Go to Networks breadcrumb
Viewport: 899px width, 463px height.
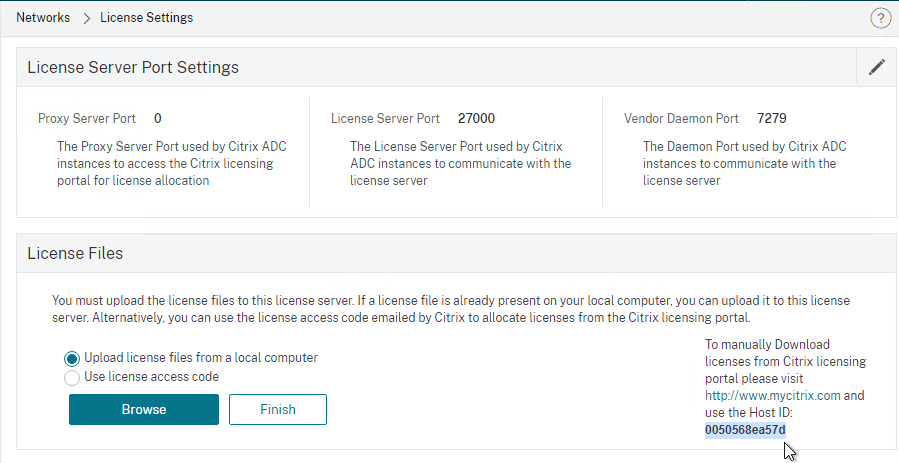(43, 18)
